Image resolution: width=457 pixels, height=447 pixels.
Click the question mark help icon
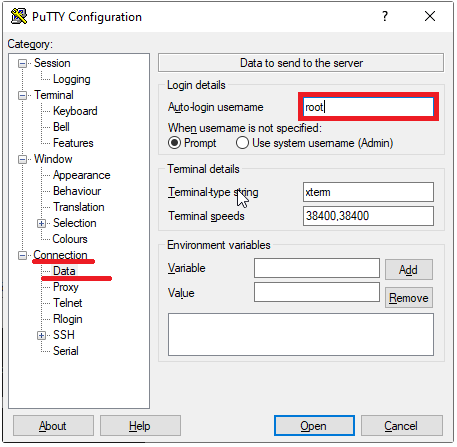(385, 16)
